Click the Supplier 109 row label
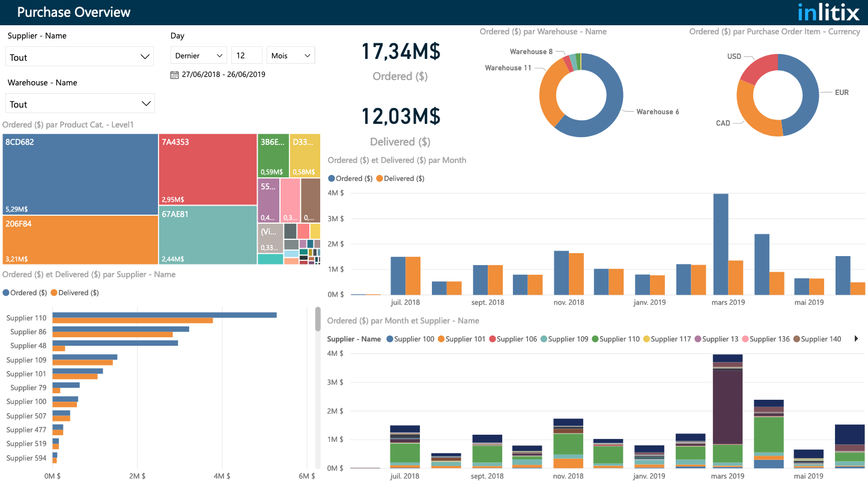This screenshot has height=487, width=868. point(26,360)
